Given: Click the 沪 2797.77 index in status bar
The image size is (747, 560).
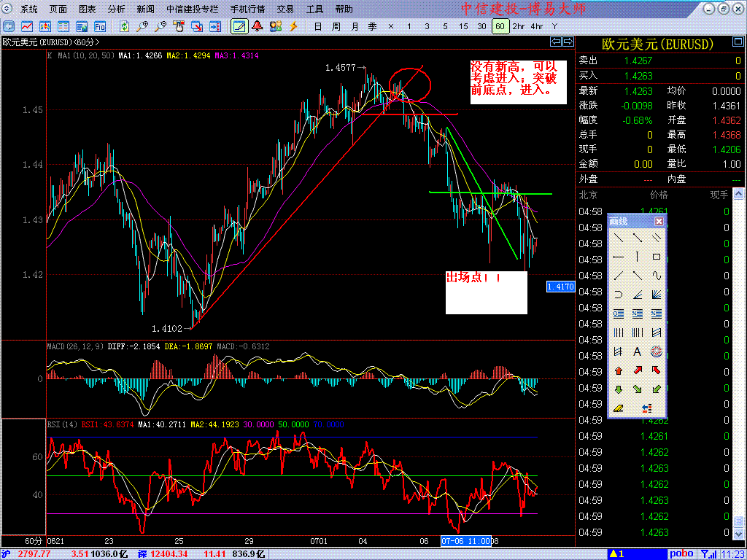Looking at the screenshot, I should (x=26, y=554).
